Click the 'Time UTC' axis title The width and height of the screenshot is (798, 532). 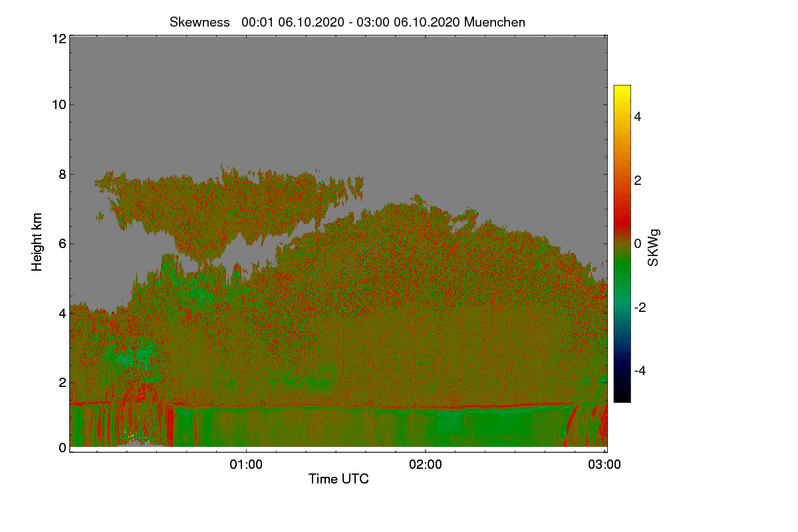pos(338,479)
